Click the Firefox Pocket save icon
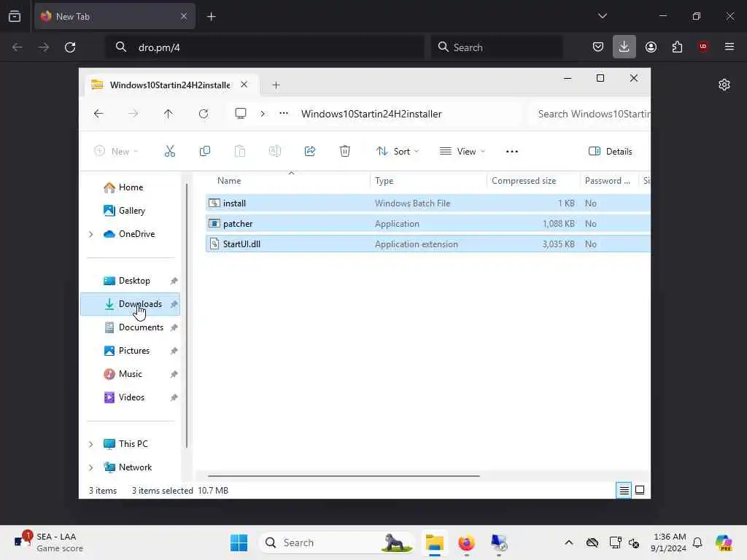This screenshot has height=560, width=747. [x=598, y=47]
